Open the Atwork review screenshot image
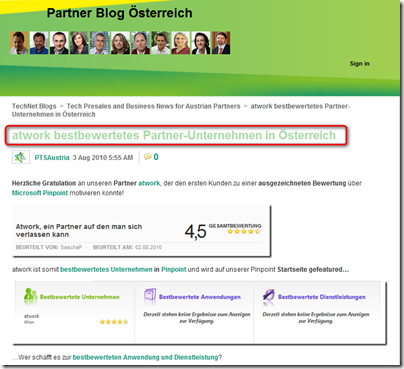Image resolution: width=404 pixels, height=369 pixels. coord(141,231)
